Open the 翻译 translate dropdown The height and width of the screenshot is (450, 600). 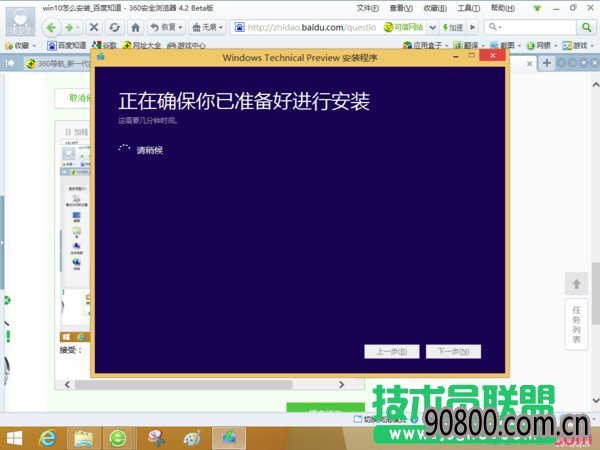click(x=469, y=46)
